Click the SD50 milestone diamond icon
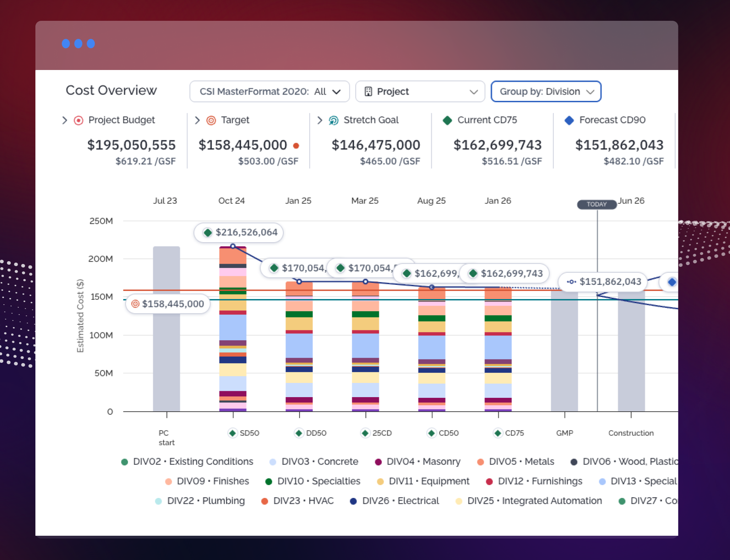Screen dimensions: 730x560 (233, 433)
